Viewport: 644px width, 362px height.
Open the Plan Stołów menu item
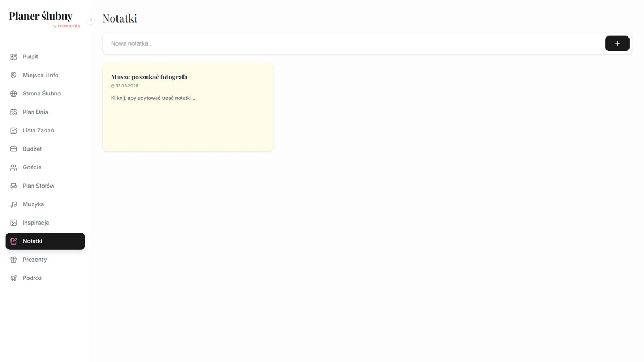click(38, 186)
